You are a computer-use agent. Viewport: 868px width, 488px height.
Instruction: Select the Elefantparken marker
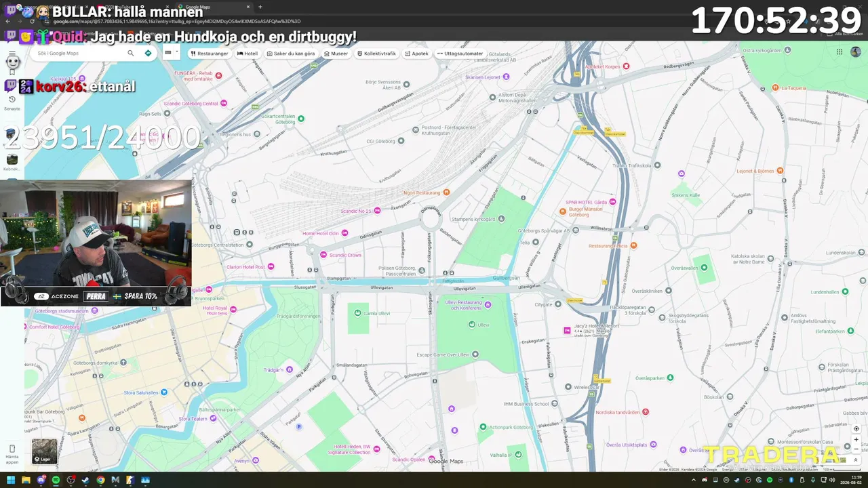850,331
